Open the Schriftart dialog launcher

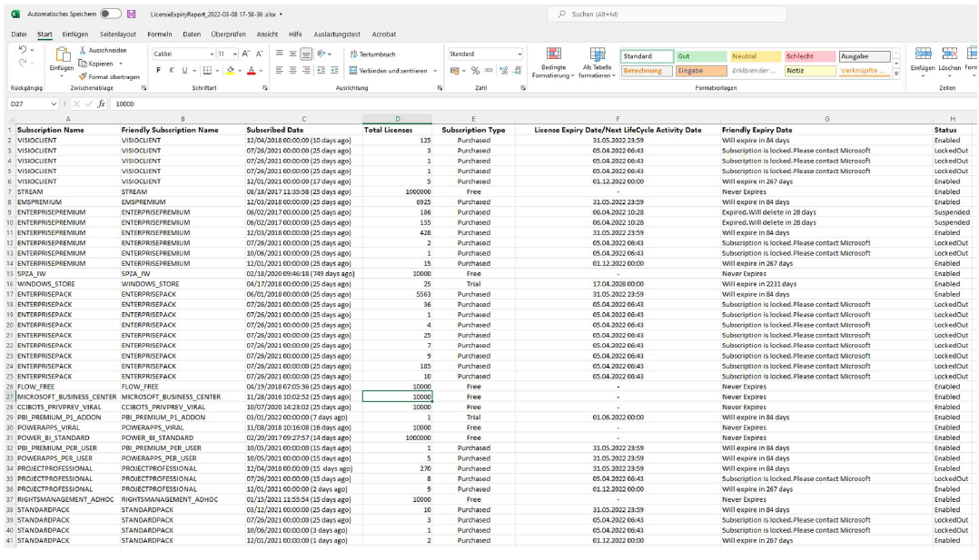(x=265, y=88)
